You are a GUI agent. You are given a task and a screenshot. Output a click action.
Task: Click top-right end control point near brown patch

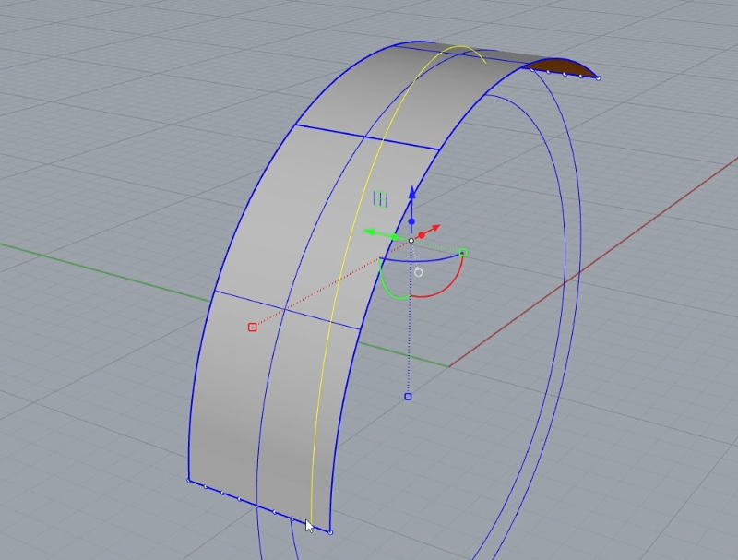coord(598,78)
